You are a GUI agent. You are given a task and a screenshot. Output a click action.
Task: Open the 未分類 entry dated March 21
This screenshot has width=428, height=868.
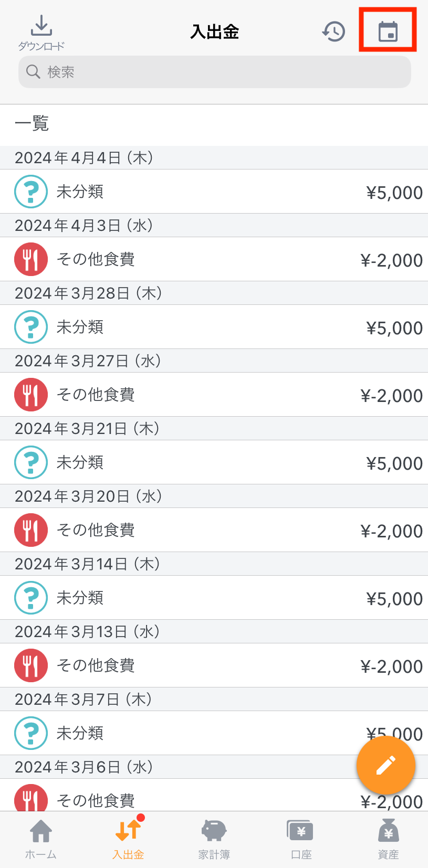point(214,462)
